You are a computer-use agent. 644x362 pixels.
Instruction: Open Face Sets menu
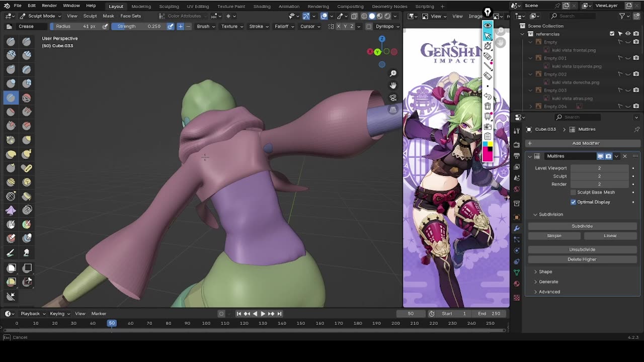(x=130, y=16)
